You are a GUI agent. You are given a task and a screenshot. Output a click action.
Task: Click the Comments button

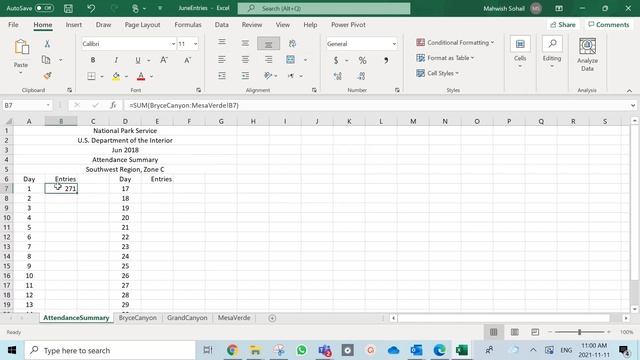pyautogui.click(x=609, y=24)
